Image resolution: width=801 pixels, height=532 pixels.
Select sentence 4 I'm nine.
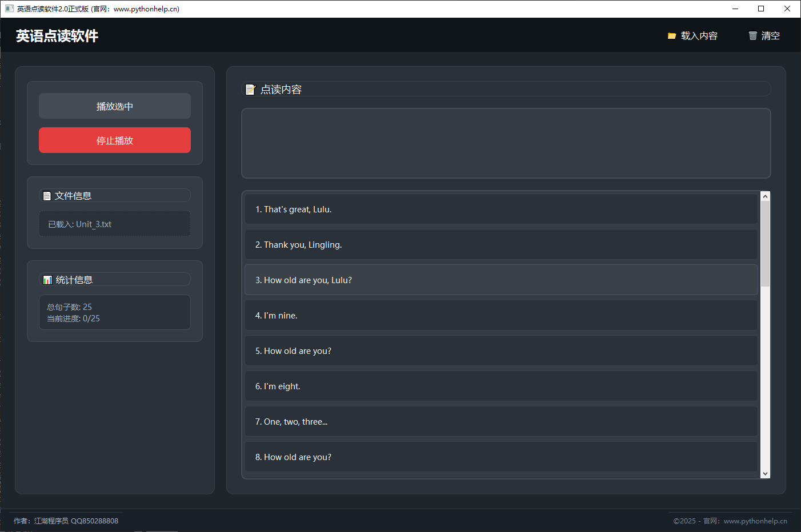pyautogui.click(x=501, y=316)
